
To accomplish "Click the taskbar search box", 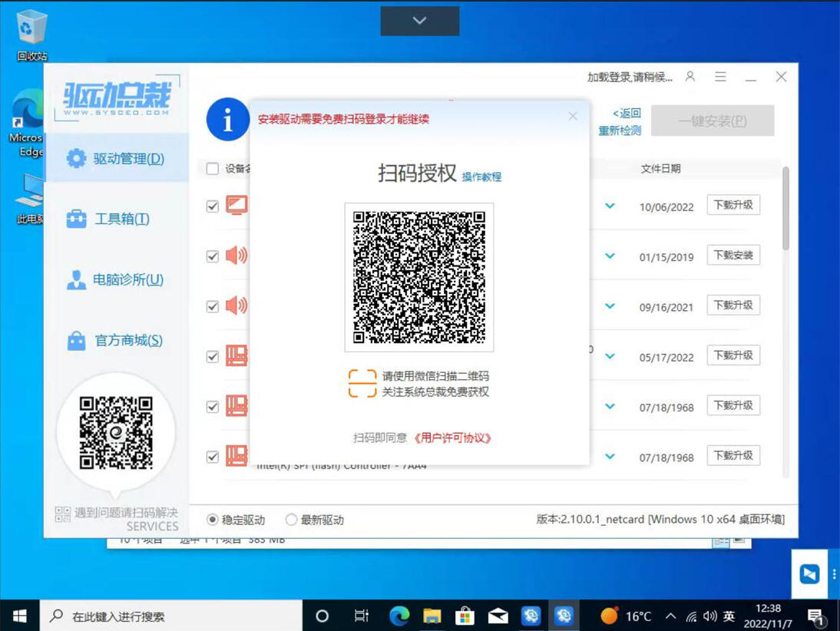I will tap(171, 616).
